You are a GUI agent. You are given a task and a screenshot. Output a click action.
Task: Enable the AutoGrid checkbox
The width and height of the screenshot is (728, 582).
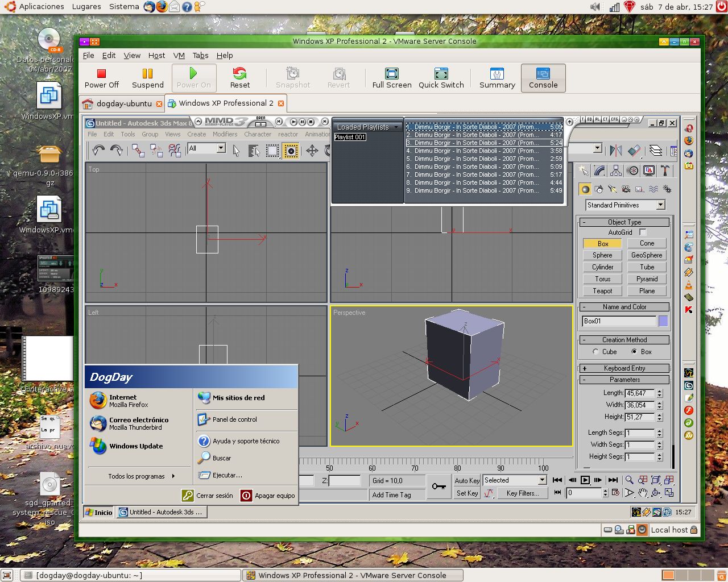coord(643,232)
